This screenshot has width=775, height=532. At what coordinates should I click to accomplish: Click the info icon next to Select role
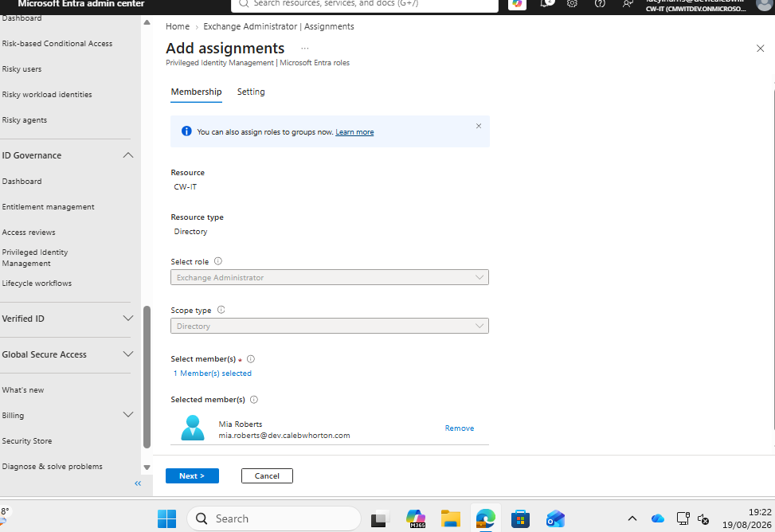218,261
